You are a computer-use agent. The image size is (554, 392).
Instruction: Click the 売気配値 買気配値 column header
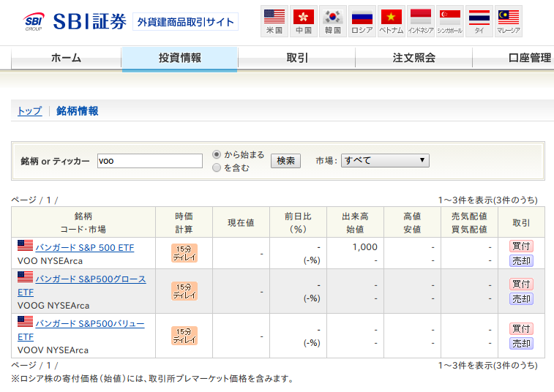[469, 222]
